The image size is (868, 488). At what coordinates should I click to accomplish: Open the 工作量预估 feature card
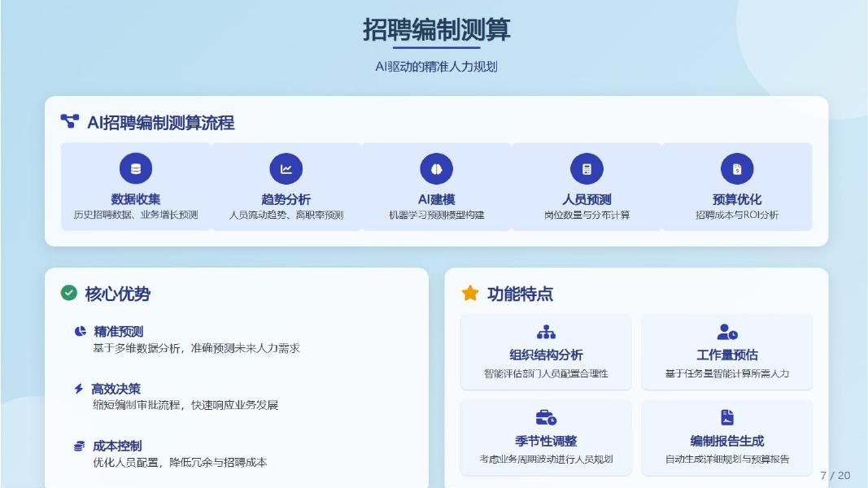tap(726, 350)
